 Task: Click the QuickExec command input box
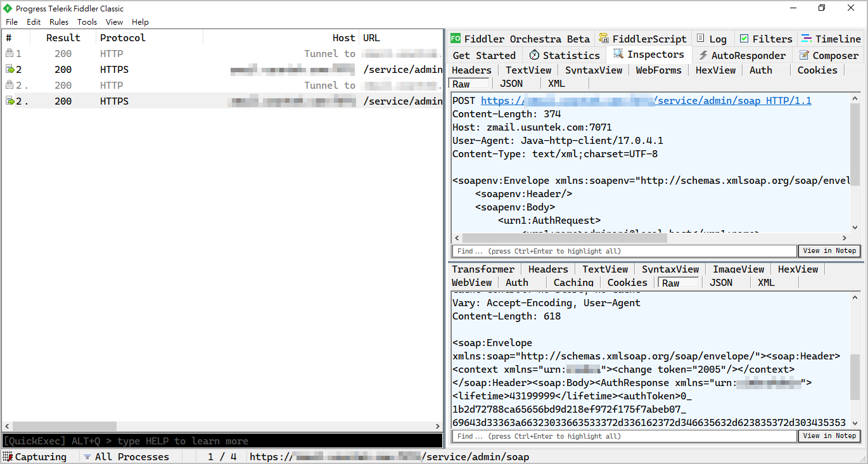coord(222,441)
